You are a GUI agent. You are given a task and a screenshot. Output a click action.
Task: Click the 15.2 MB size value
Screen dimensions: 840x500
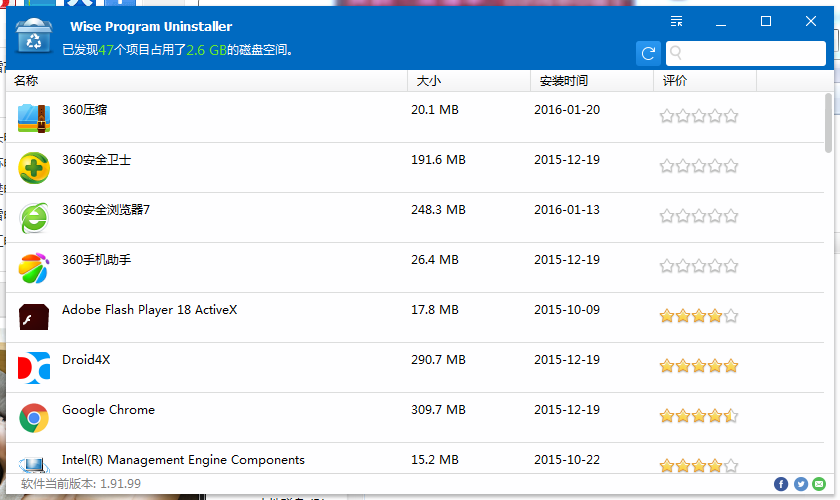(x=434, y=460)
